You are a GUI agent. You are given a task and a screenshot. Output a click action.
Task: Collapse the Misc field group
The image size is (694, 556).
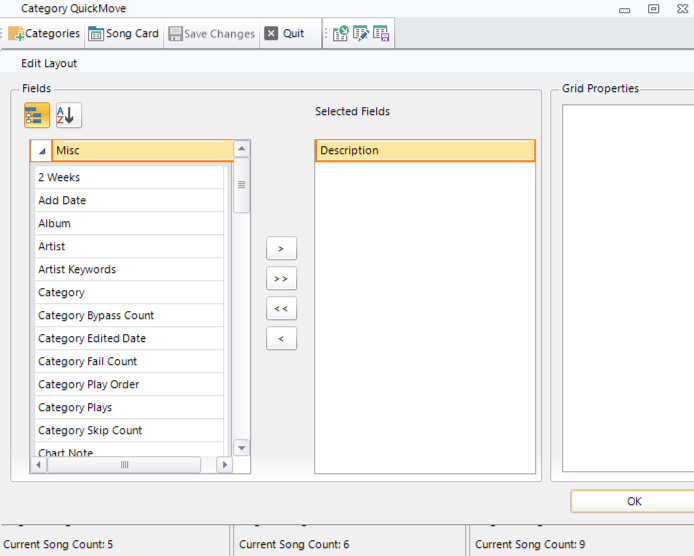coord(41,151)
